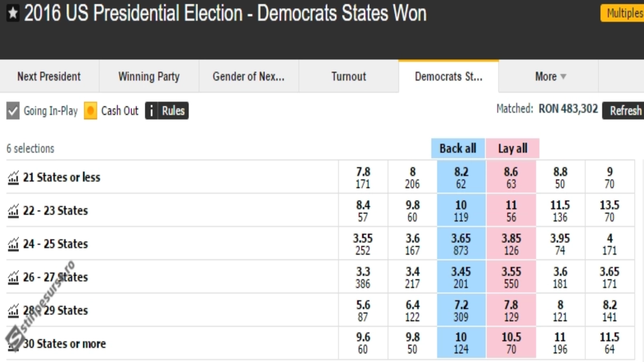Click the Lay all header

(x=512, y=148)
